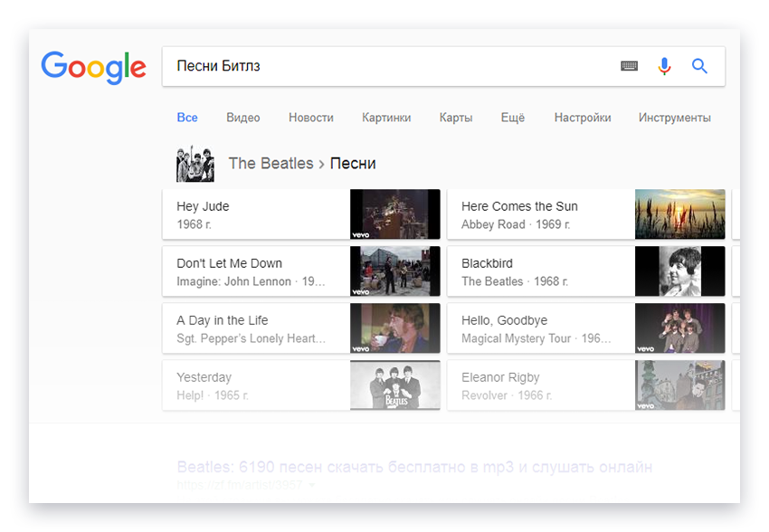The height and width of the screenshot is (532, 769).
Task: Switch to the Картинки tab
Action: 386,118
